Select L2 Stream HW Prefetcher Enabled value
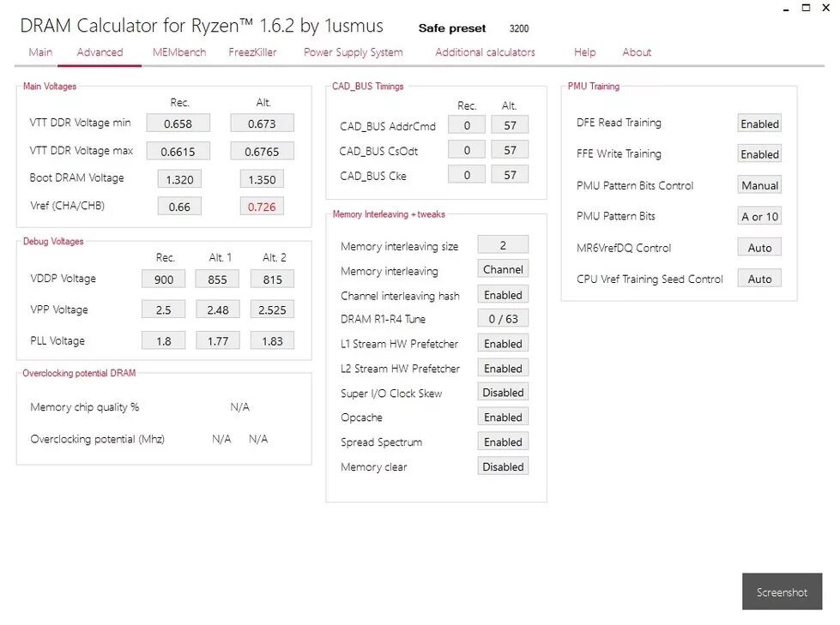This screenshot has width=840, height=625. pos(503,368)
